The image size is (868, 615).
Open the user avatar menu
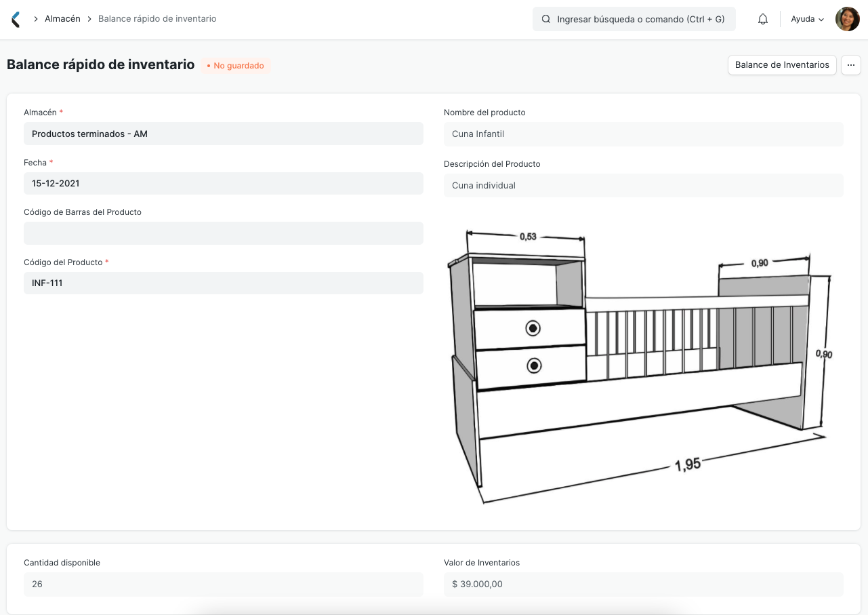pos(847,19)
